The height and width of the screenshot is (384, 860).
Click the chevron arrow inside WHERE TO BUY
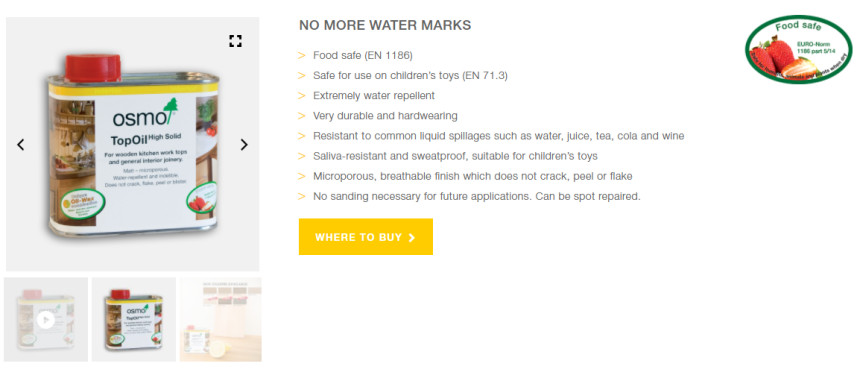[412, 238]
